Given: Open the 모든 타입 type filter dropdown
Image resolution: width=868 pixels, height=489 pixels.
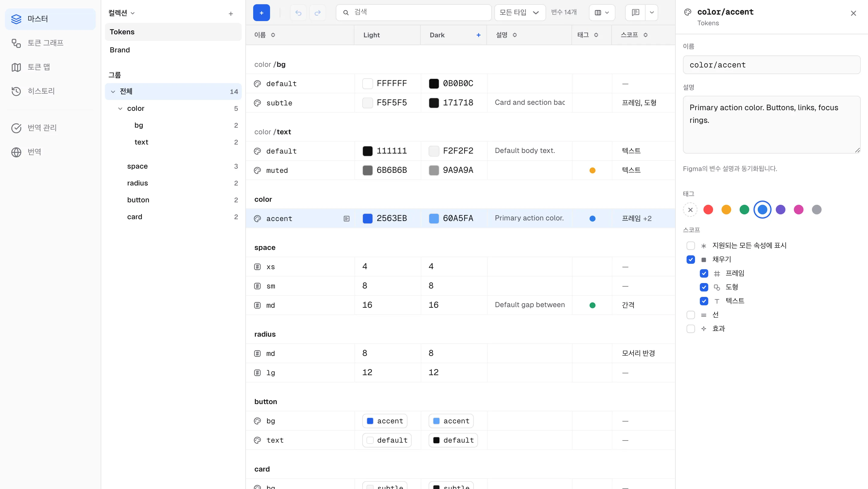Looking at the screenshot, I should pos(520,13).
